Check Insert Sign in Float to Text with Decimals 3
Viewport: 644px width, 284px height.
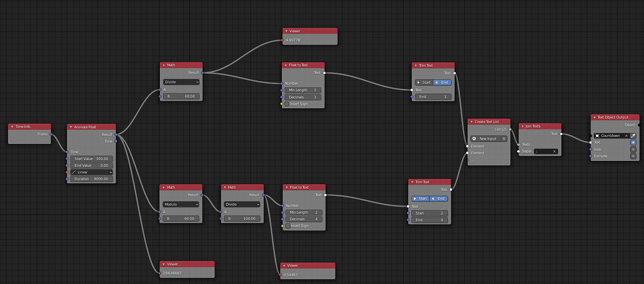coord(287,104)
